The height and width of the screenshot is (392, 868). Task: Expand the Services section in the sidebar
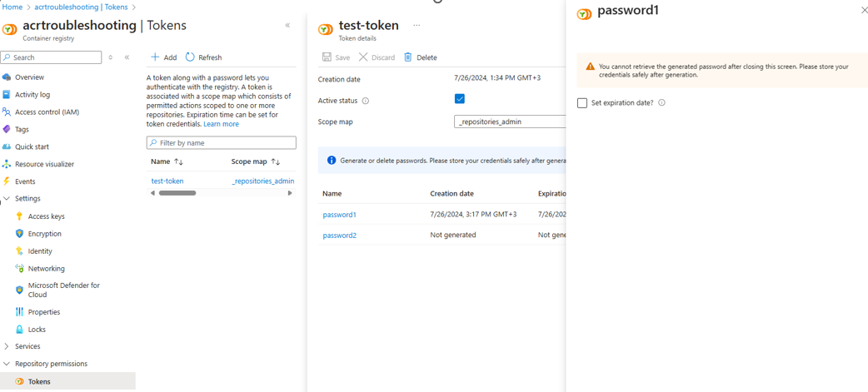click(x=7, y=346)
